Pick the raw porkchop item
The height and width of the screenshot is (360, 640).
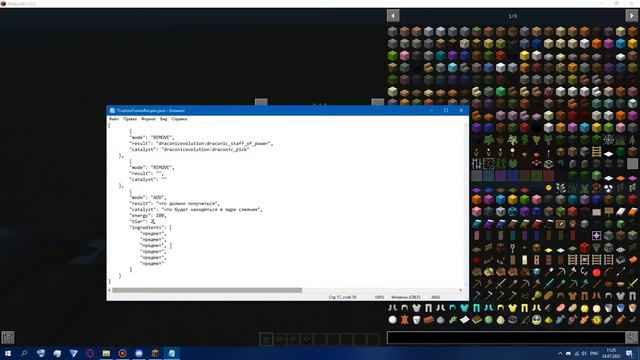560,308
